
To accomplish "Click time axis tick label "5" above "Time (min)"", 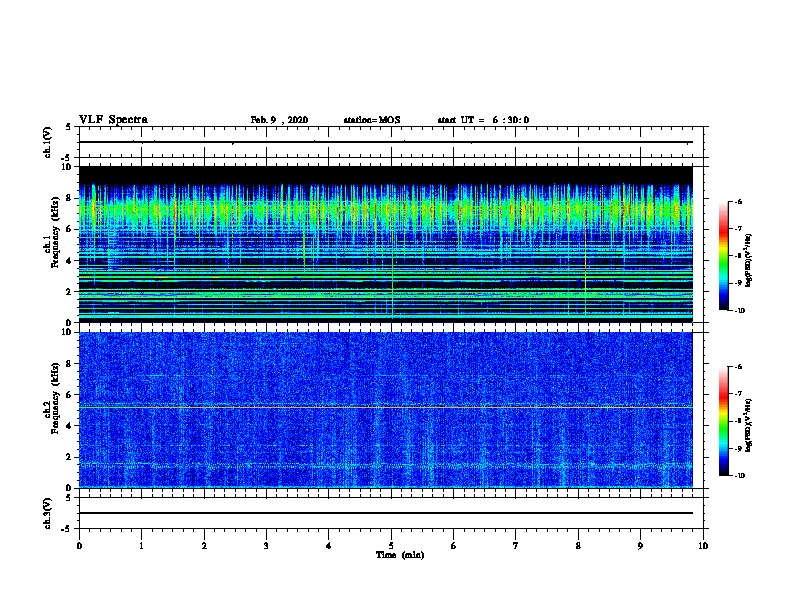I will pos(391,546).
